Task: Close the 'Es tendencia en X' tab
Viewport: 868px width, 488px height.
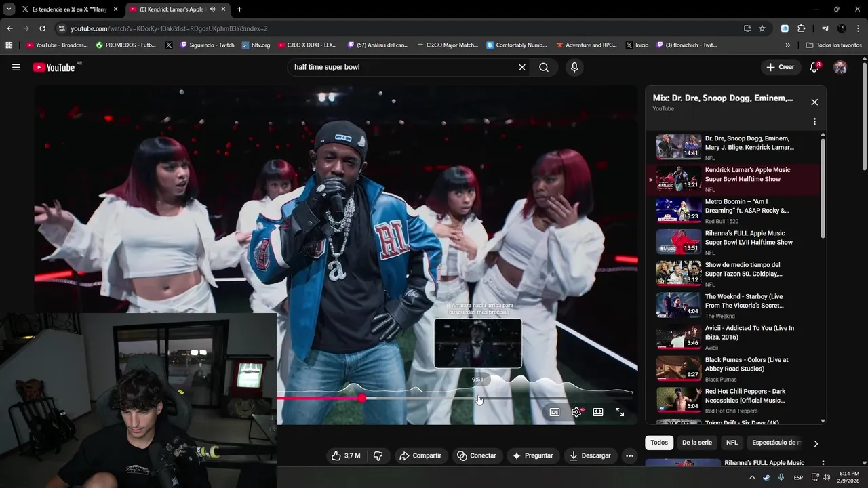Action: point(115,9)
